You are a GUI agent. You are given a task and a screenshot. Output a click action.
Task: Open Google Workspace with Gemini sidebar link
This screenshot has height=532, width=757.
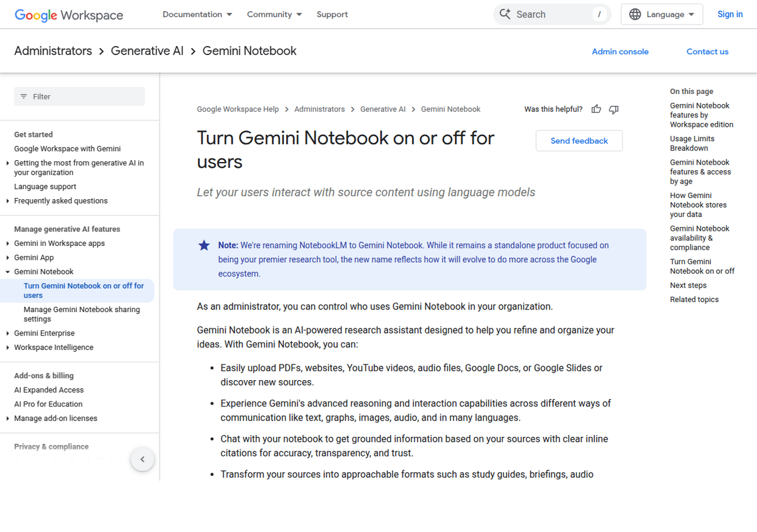point(67,149)
